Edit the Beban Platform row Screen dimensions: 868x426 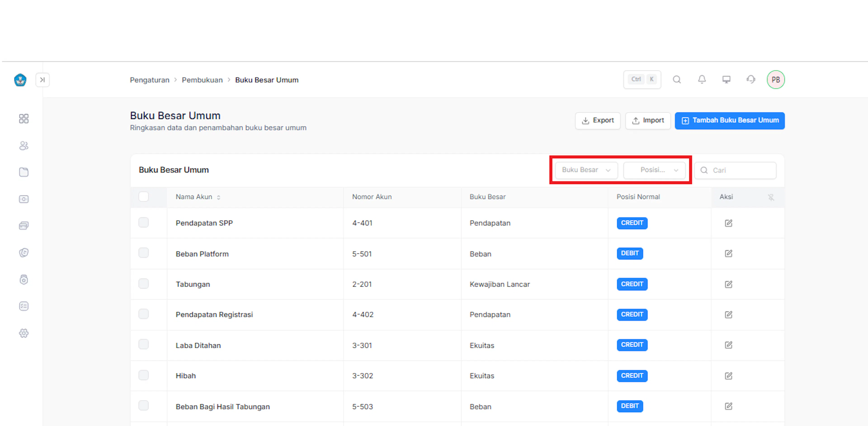(729, 253)
